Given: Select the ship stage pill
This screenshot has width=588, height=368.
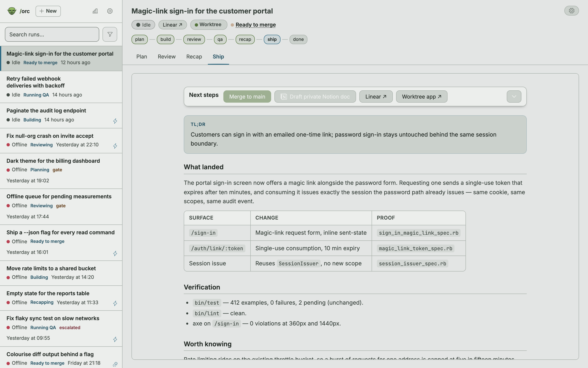Looking at the screenshot, I should [272, 39].
